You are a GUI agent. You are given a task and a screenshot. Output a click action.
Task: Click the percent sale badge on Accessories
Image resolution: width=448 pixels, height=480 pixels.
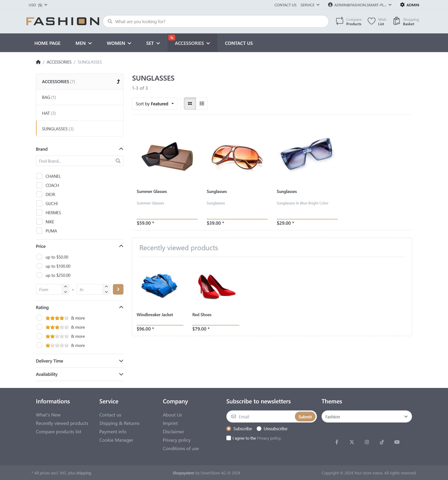[x=171, y=38]
